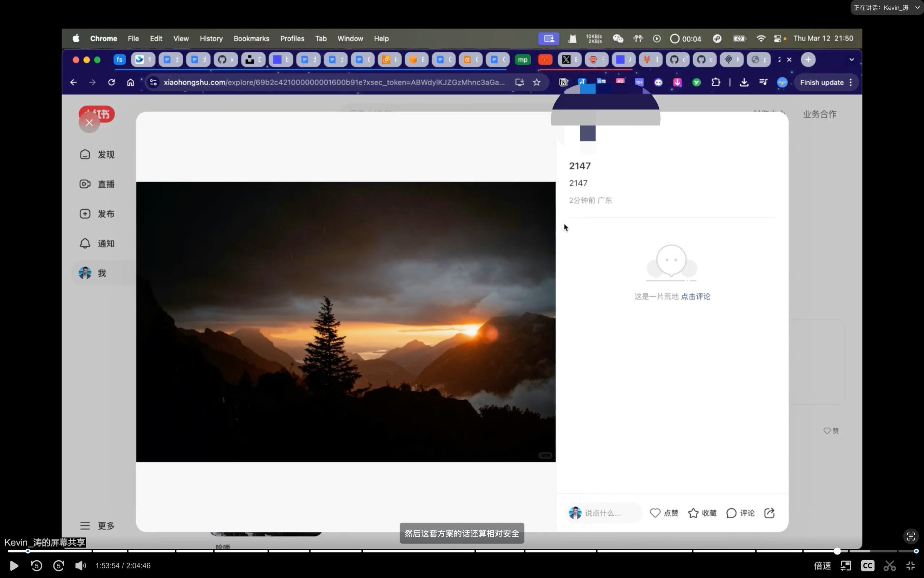This screenshot has height=578, width=924.
Task: Expand the speaker list dropdown at top right
Action: point(917,8)
